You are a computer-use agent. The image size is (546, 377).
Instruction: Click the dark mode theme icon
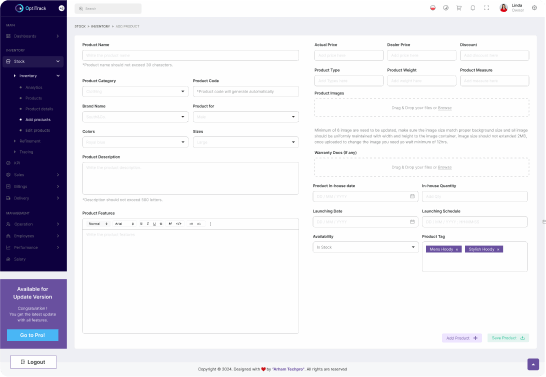446,8
